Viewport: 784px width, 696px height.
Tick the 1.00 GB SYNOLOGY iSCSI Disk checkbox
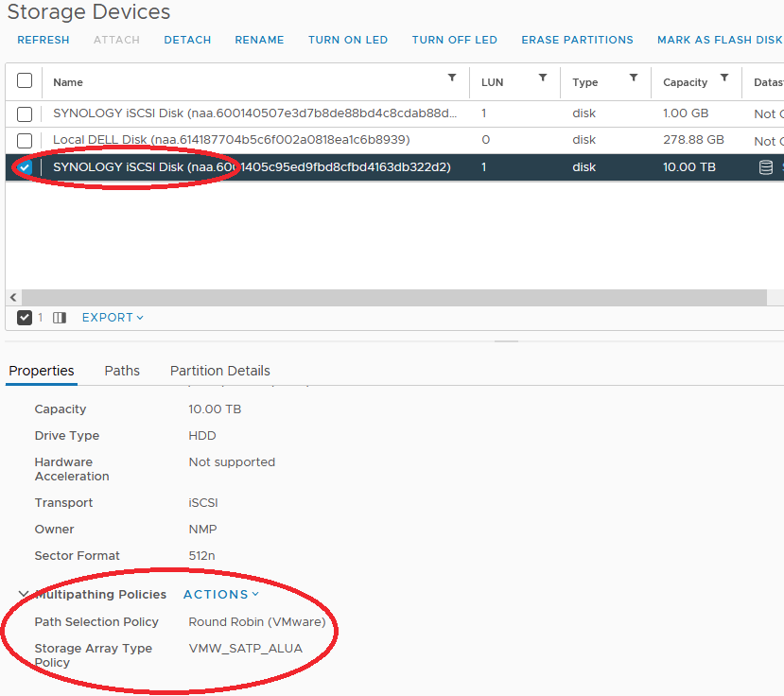[25, 113]
